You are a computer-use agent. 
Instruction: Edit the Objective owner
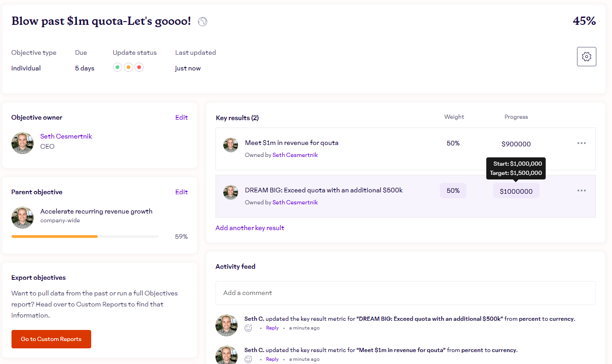coord(181,117)
